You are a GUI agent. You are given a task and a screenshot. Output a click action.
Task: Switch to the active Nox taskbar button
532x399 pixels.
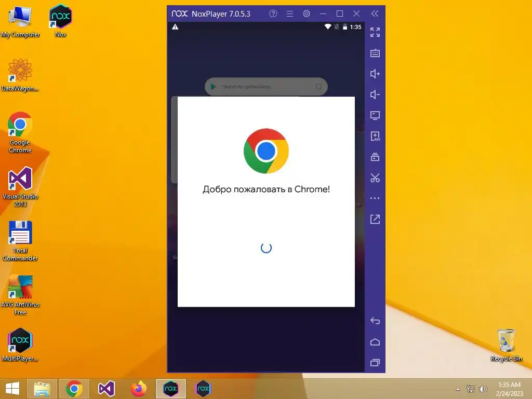170,389
